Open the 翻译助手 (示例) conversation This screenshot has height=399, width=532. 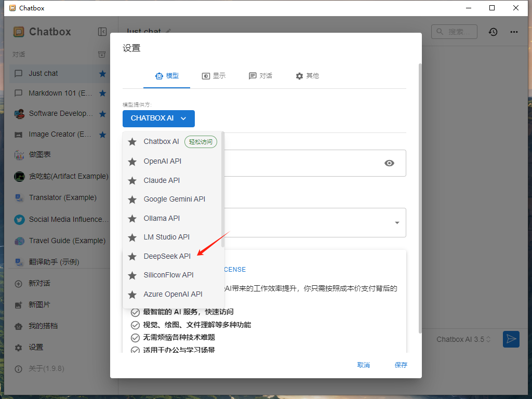59,262
